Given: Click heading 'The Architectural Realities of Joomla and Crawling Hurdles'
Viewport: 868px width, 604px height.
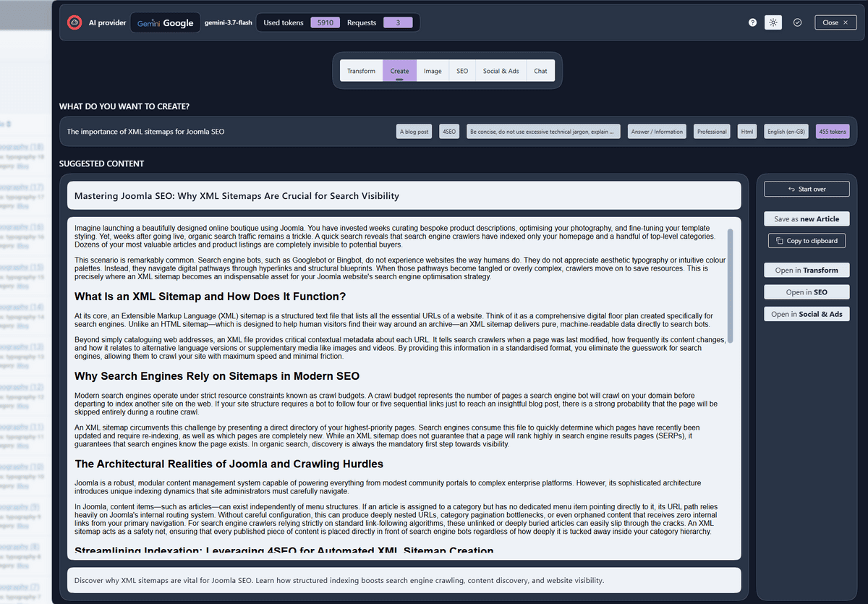Looking at the screenshot, I should tap(229, 464).
